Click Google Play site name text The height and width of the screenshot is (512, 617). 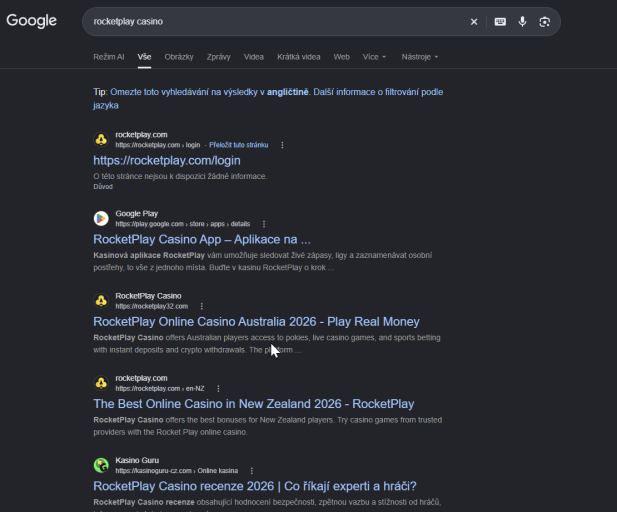point(137,214)
